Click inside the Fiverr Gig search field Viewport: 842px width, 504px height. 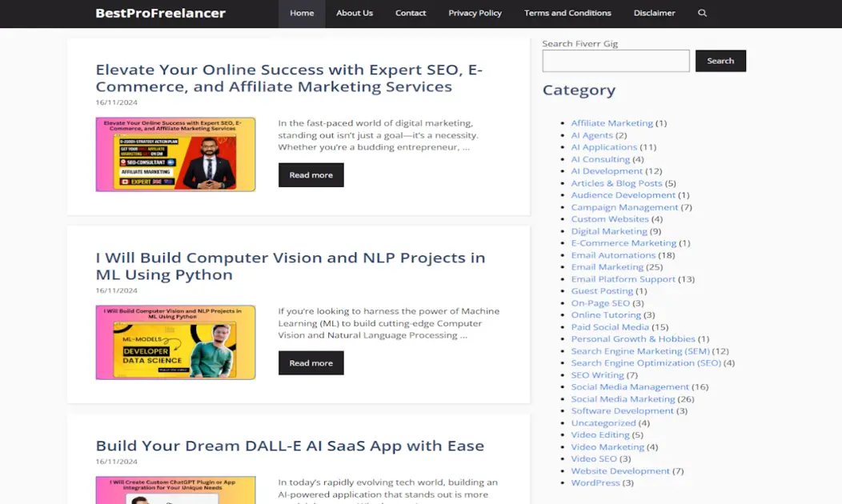615,60
